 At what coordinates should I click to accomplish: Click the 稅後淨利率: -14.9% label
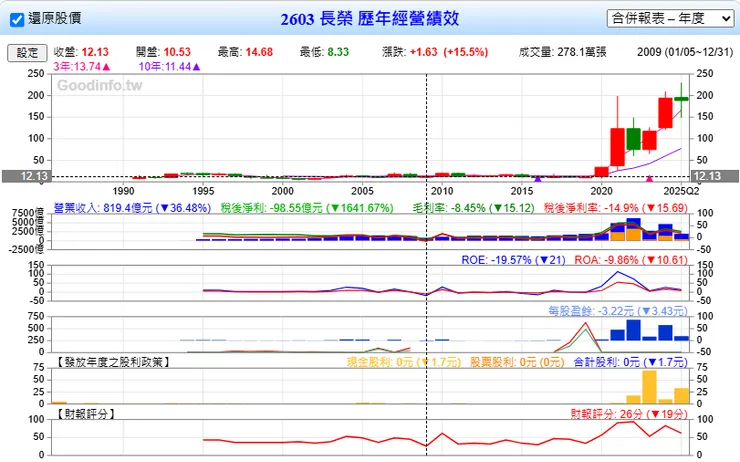[616, 208]
